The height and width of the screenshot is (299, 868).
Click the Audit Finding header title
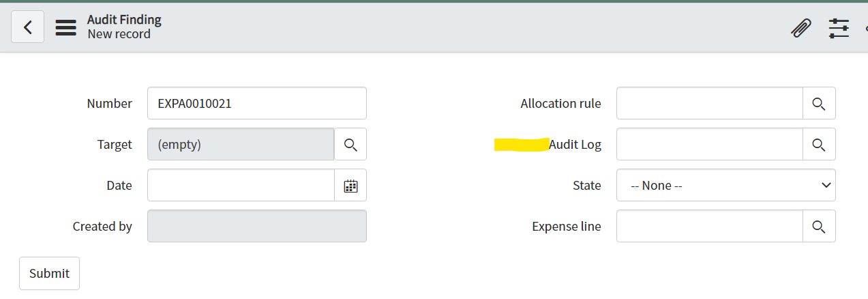(124, 20)
